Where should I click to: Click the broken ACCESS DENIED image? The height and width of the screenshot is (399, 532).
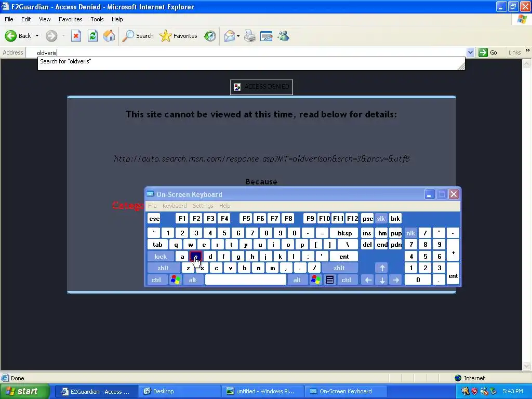pyautogui.click(x=261, y=87)
